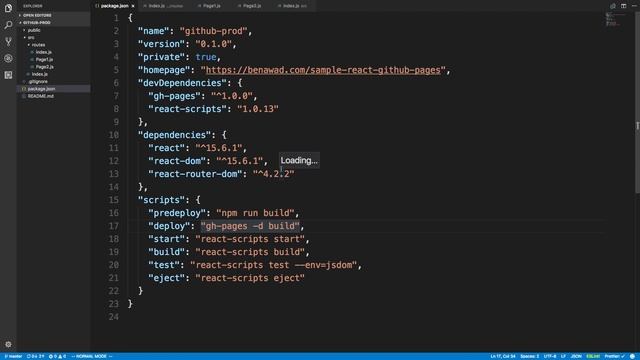The height and width of the screenshot is (360, 640).
Task: Open the Manage gear menu
Action: [8, 344]
